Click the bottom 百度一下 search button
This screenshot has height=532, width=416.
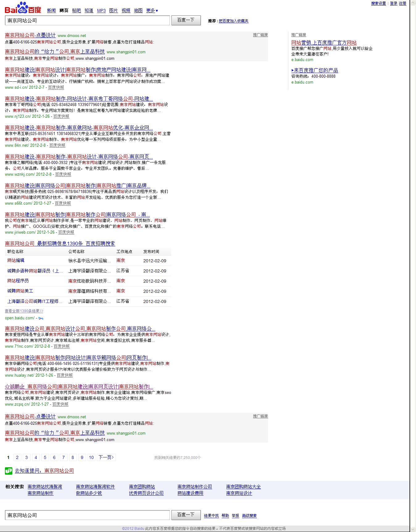[x=186, y=515]
